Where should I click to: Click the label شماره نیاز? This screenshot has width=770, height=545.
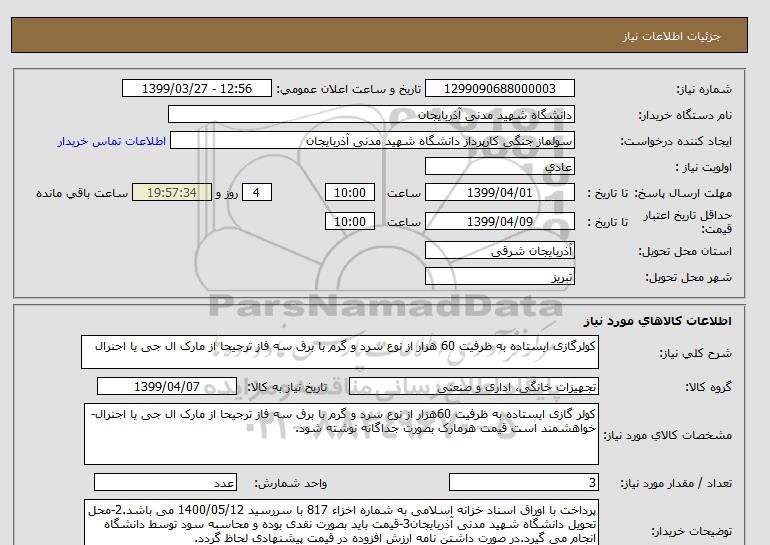point(704,89)
